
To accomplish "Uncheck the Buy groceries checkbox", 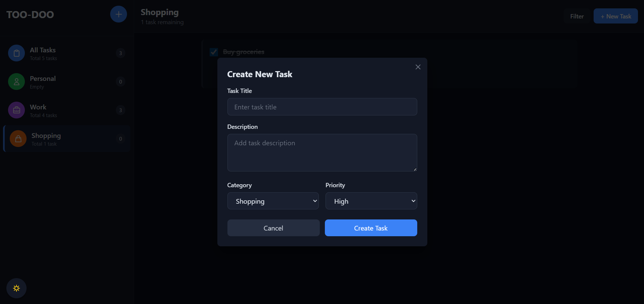I will [x=214, y=52].
